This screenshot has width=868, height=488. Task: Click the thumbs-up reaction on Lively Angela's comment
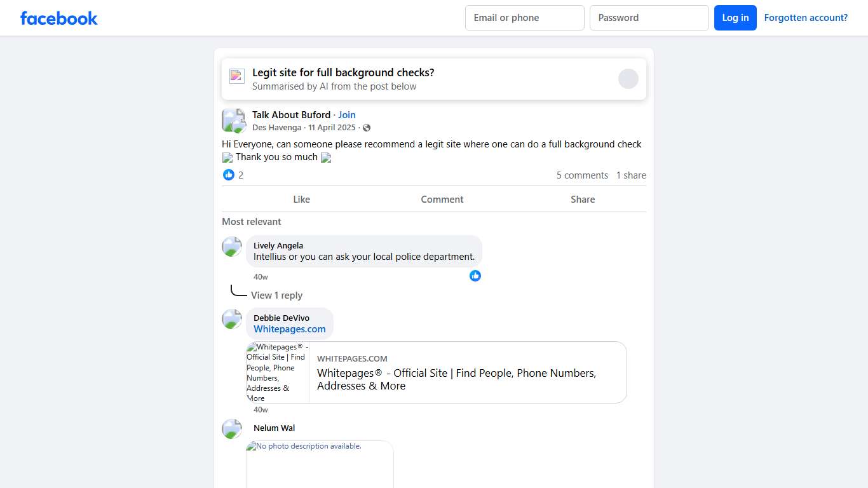[x=475, y=276]
